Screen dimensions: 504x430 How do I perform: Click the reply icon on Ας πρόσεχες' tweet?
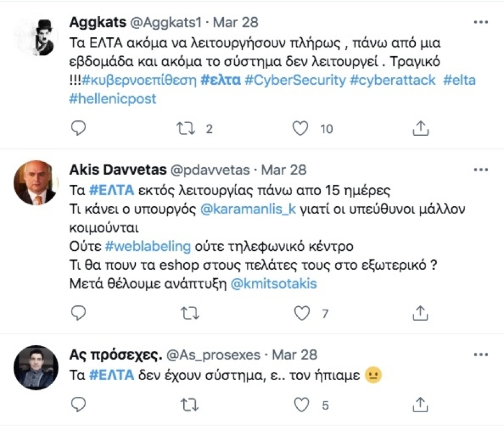point(78,403)
